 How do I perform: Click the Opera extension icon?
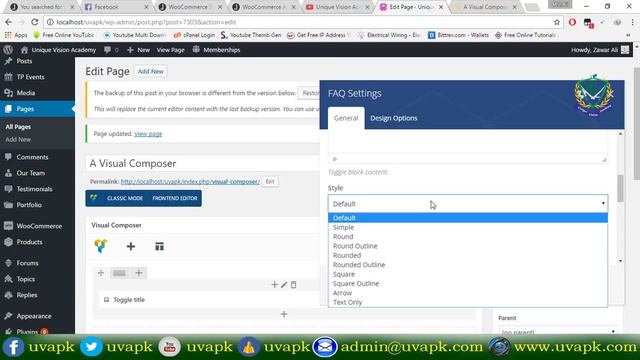coord(572,22)
